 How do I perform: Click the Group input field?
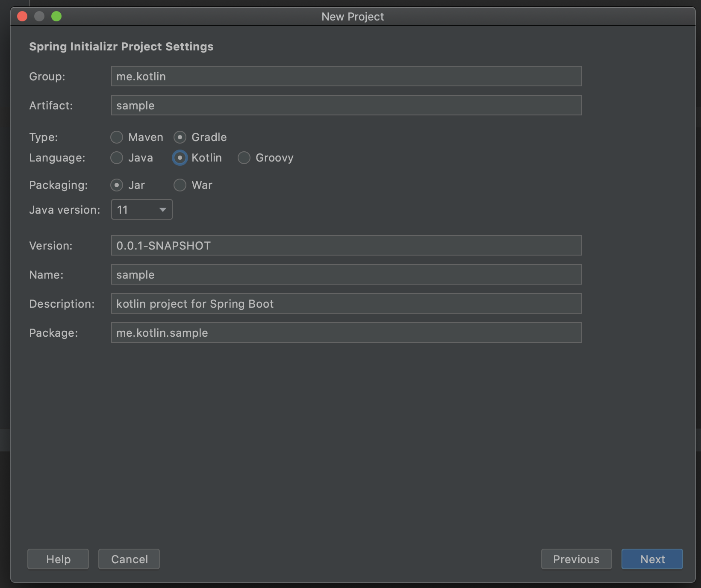pyautogui.click(x=347, y=76)
